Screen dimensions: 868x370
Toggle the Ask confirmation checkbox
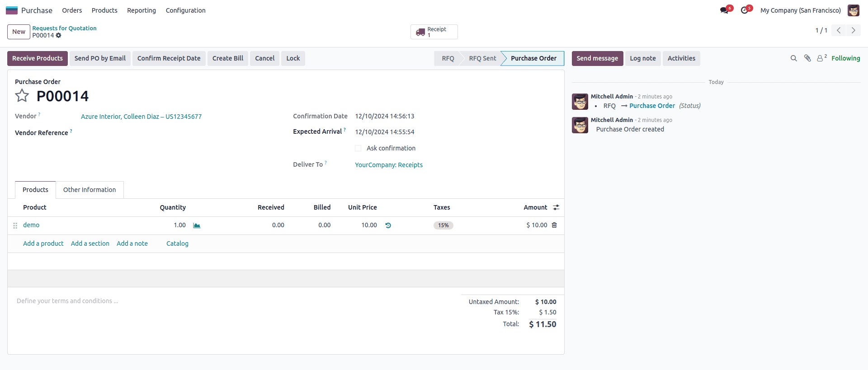[358, 148]
